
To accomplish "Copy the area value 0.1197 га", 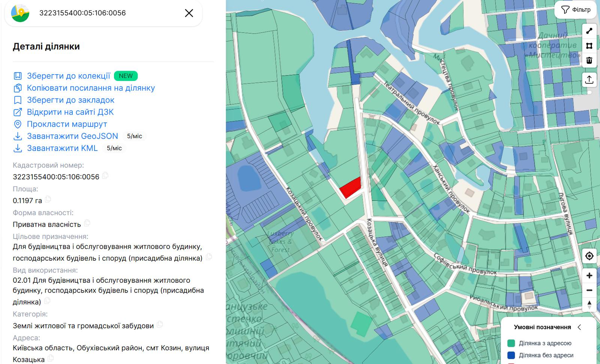I will 48,199.
